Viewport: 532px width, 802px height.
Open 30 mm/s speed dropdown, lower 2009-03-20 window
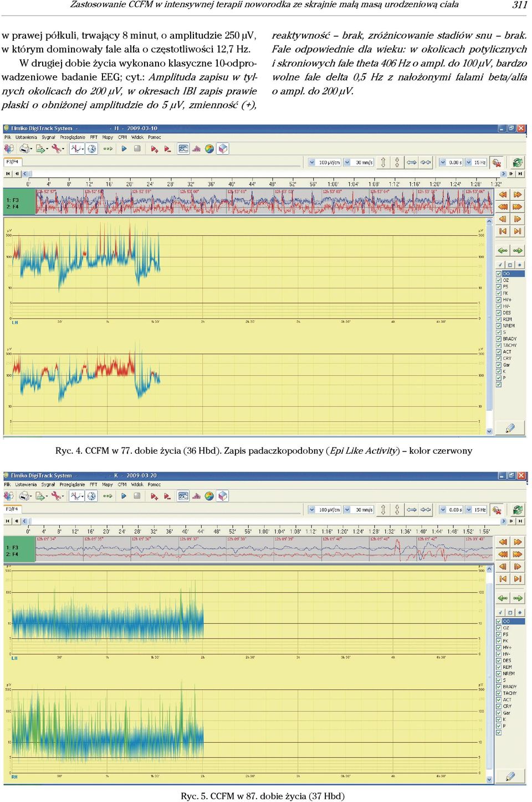click(347, 510)
